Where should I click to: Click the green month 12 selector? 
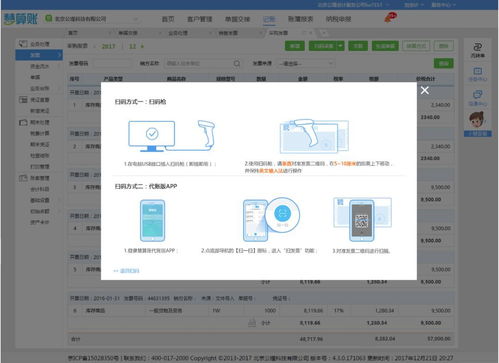tap(132, 46)
